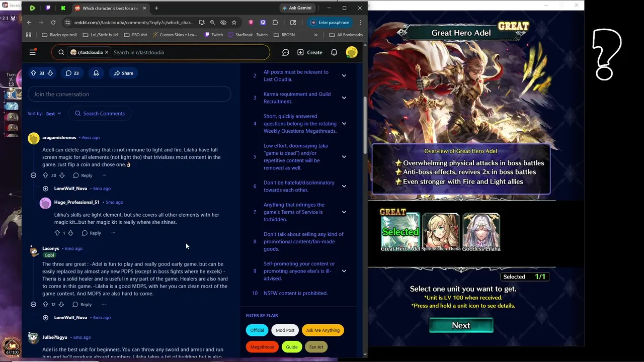
Task: Open browser zoom magnifier icon
Action: pyautogui.click(x=212, y=23)
